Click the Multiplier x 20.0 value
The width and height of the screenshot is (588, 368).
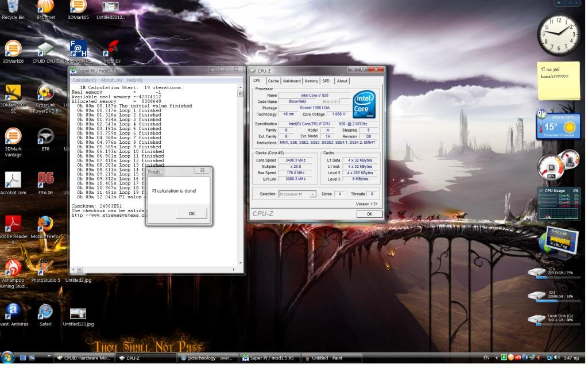(x=296, y=167)
